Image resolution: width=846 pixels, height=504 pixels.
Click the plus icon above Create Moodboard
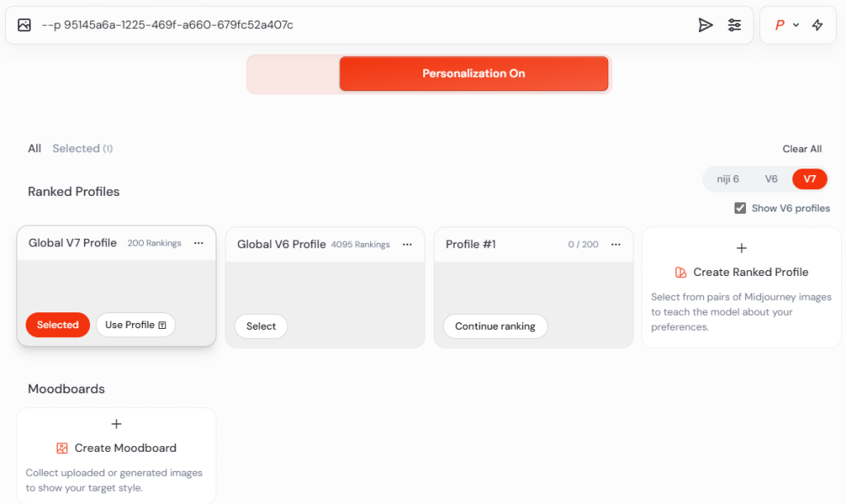[116, 424]
